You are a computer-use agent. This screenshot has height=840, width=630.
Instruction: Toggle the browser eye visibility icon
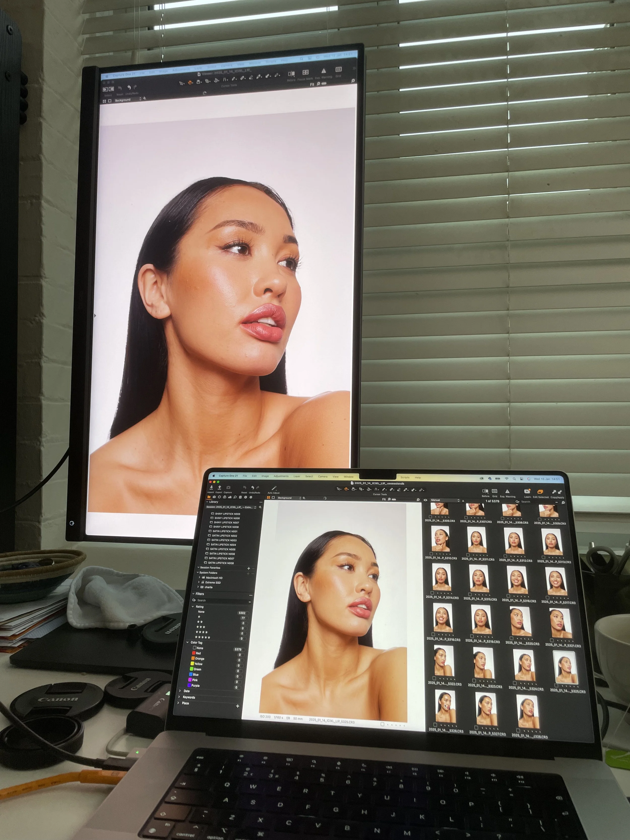click(425, 500)
